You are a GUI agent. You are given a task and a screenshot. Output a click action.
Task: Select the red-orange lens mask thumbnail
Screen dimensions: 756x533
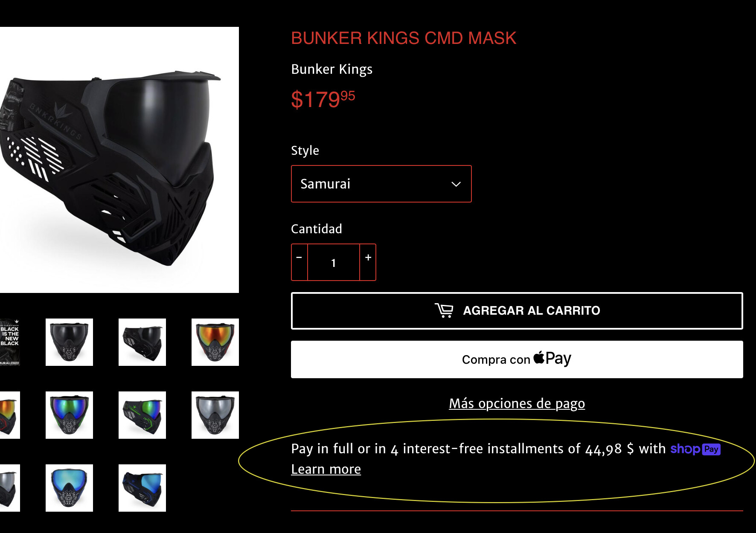pyautogui.click(x=215, y=342)
